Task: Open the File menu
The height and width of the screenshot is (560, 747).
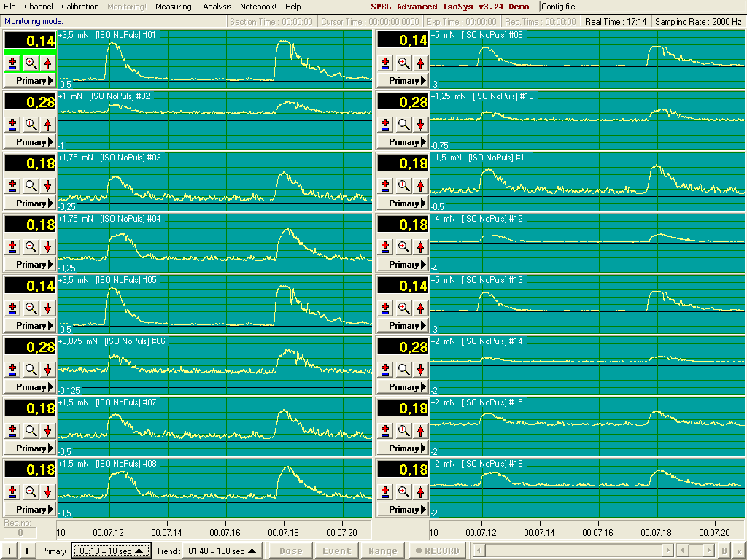Action: point(9,7)
